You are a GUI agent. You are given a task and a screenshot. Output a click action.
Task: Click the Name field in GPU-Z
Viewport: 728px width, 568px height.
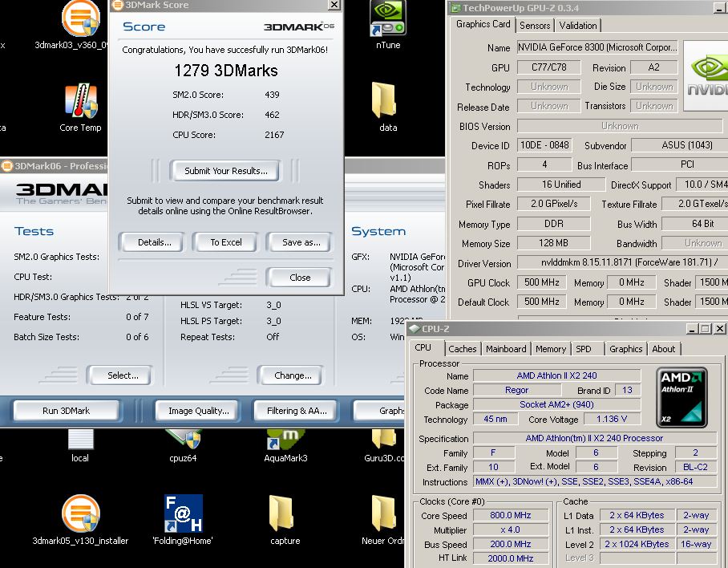597,47
